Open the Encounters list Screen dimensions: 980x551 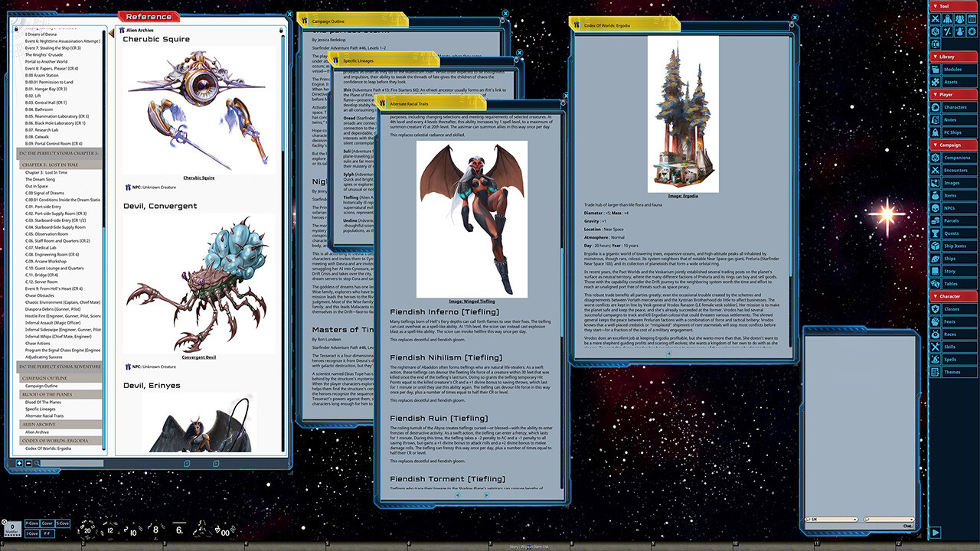(x=957, y=171)
